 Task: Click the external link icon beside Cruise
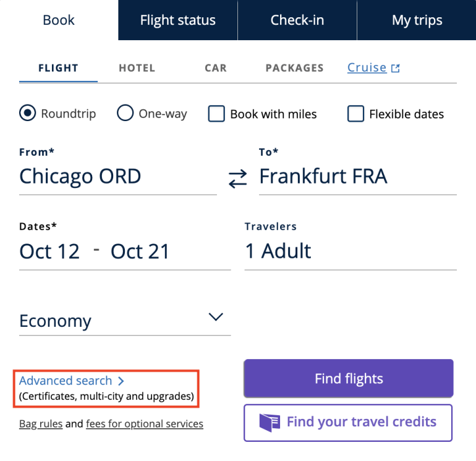click(396, 69)
